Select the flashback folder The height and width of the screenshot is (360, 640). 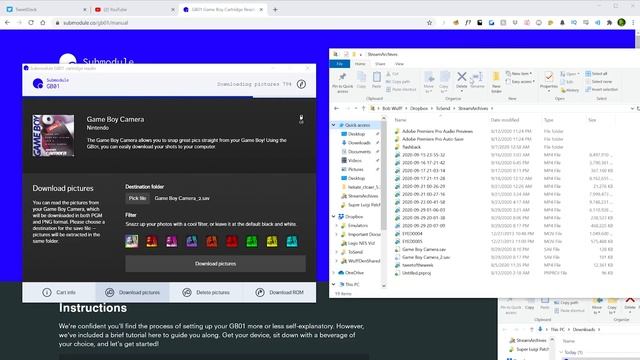[411, 147]
